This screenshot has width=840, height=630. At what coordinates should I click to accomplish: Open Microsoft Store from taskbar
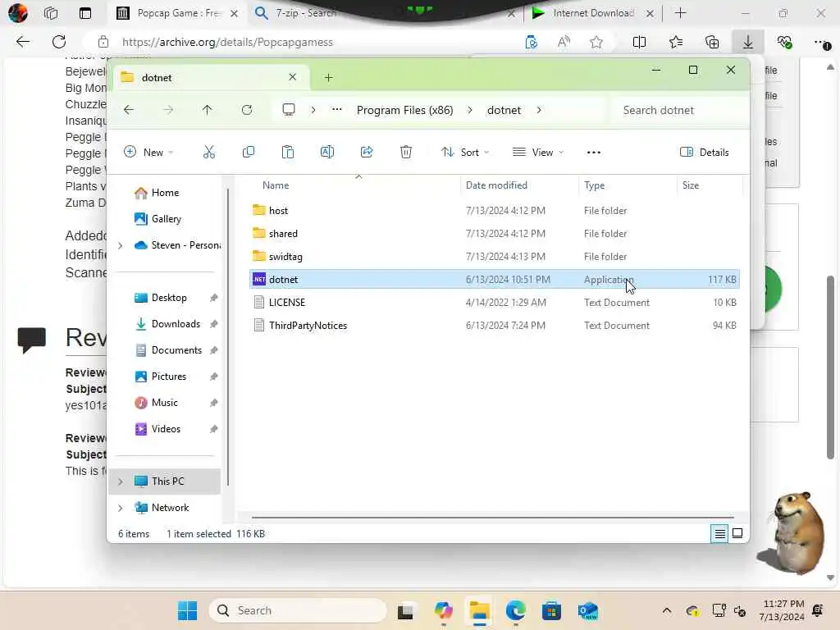coord(551,610)
